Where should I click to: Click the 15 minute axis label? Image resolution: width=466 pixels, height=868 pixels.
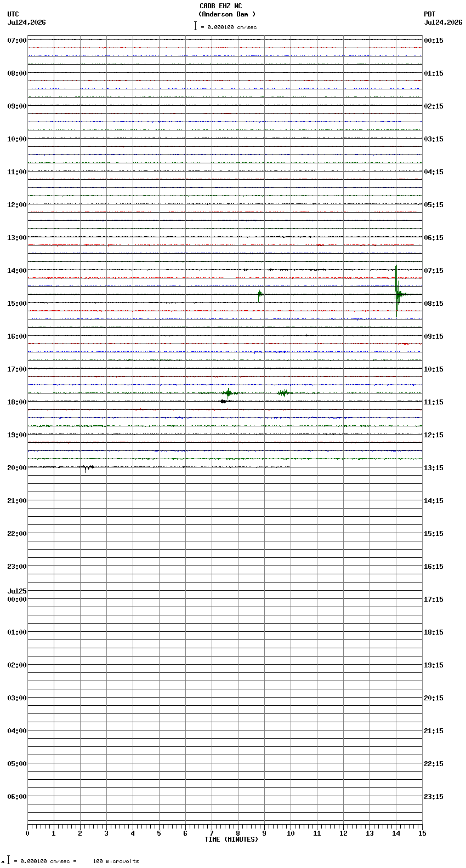[422, 834]
